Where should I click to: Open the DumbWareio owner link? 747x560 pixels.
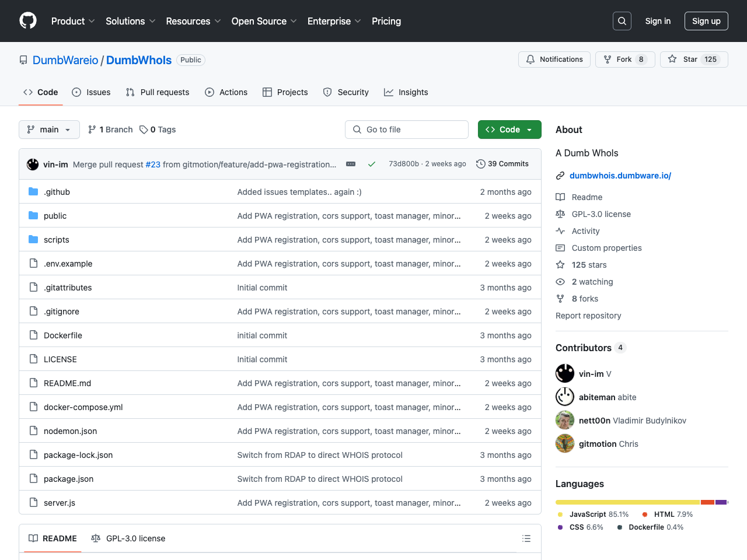coord(65,60)
